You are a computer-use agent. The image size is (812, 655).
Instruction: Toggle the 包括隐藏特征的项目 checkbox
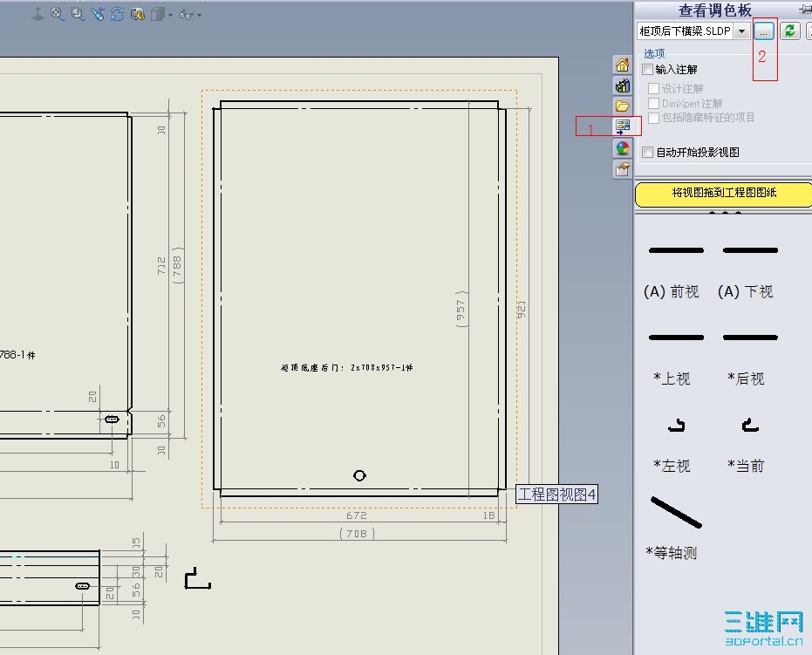coord(653,118)
